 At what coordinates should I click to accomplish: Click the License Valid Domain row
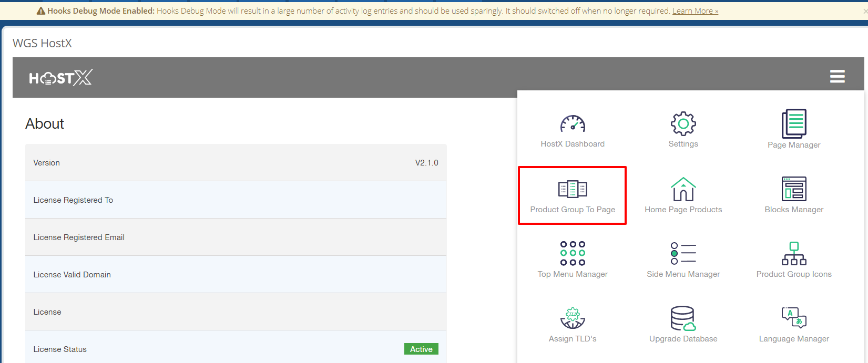point(236,274)
